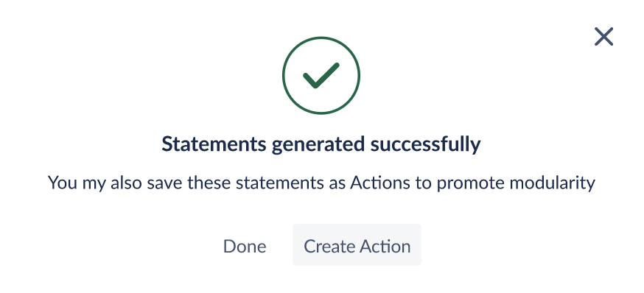Click the word 'successfully' in the title
The height and width of the screenshot is (293, 644).
pyautogui.click(x=425, y=144)
